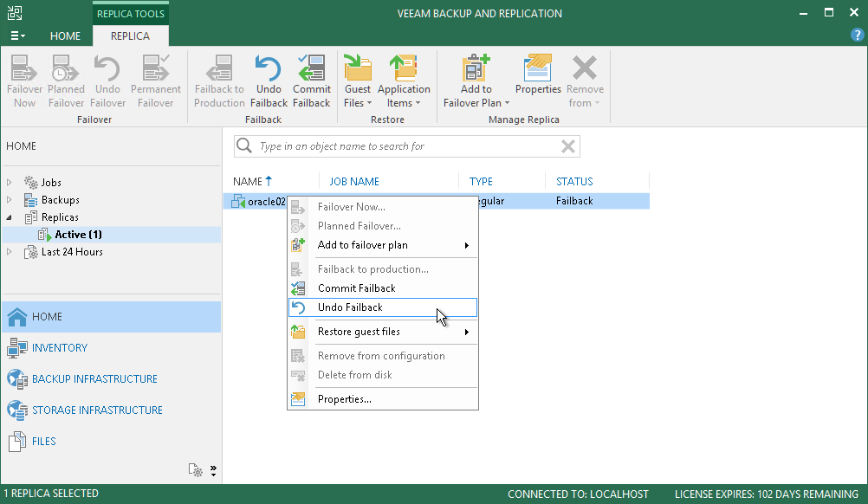Viewport: 868px width, 504px height.
Task: Open the FILES view
Action: coord(111,442)
